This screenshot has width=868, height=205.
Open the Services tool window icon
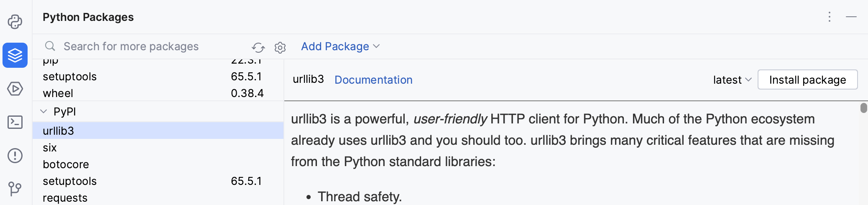tap(15, 89)
